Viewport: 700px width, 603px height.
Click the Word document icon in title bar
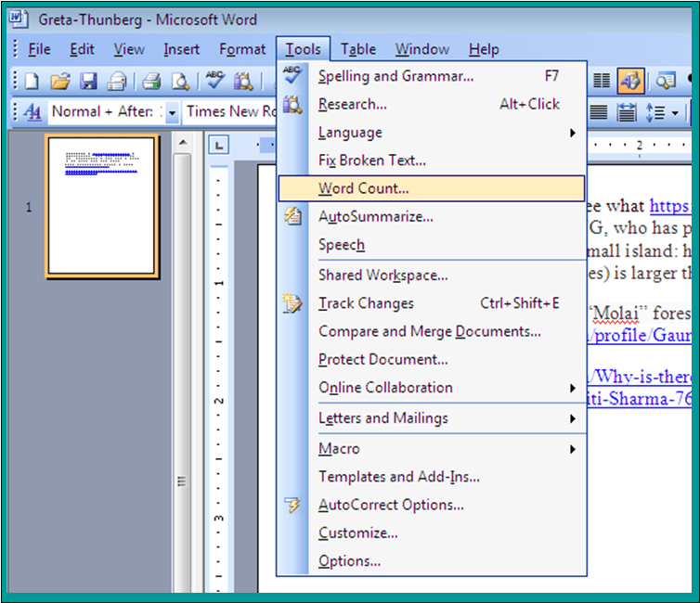[19, 19]
